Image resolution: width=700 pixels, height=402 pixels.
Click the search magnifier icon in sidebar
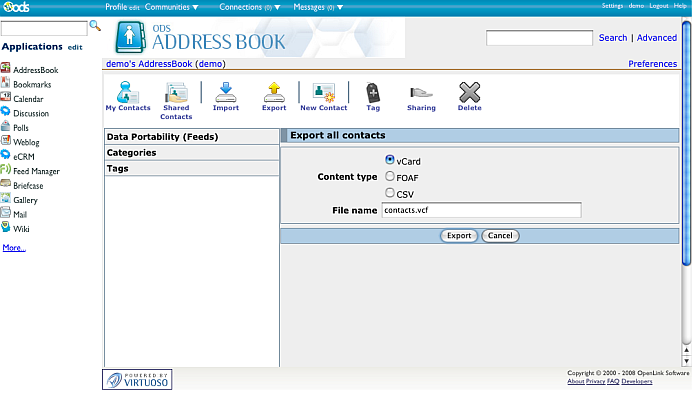pos(95,25)
